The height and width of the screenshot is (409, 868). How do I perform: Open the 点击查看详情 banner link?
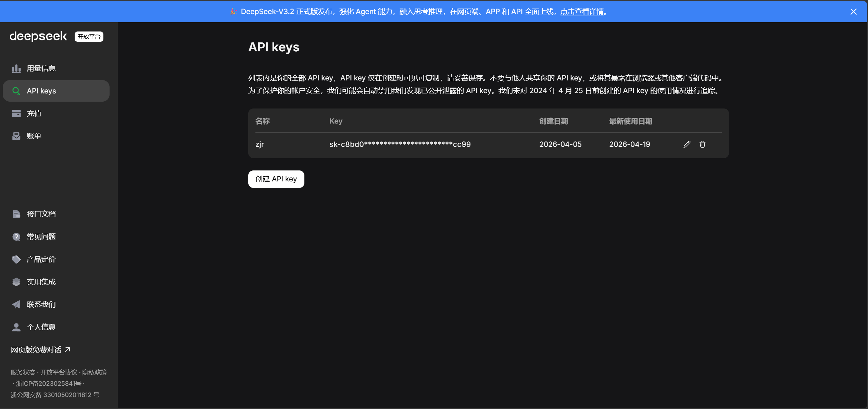[x=582, y=12]
